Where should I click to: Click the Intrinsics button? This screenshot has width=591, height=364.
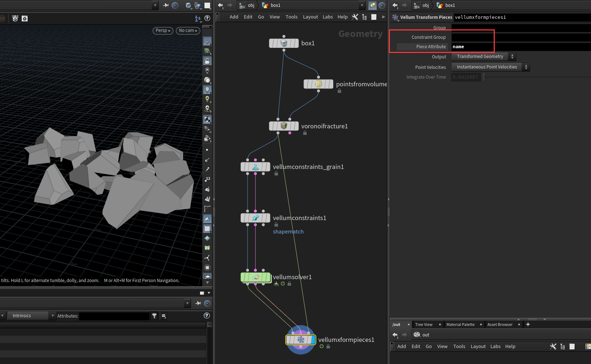(x=22, y=316)
